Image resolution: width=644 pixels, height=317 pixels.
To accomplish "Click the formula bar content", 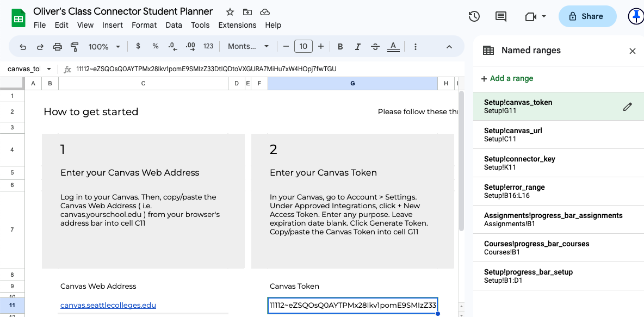I will point(206,69).
